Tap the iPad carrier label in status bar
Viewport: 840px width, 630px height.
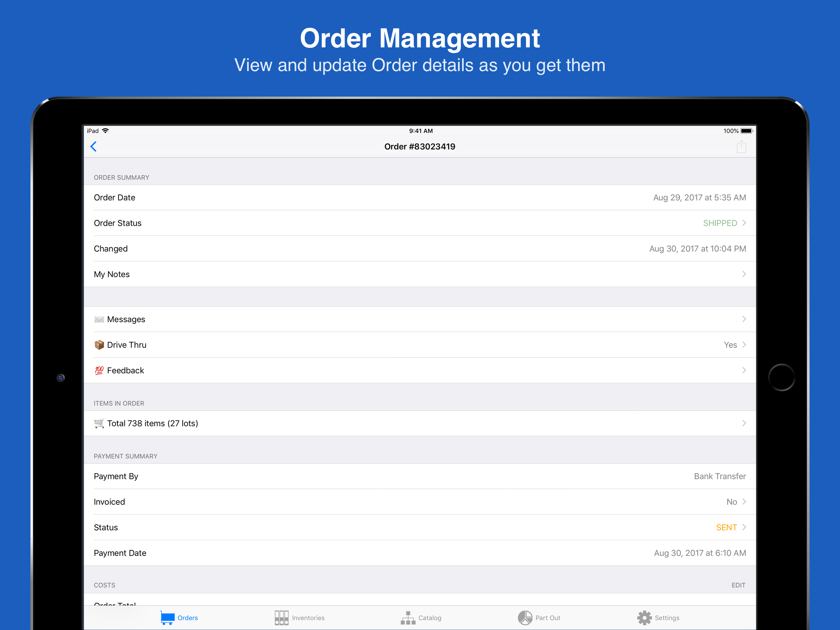point(92,131)
